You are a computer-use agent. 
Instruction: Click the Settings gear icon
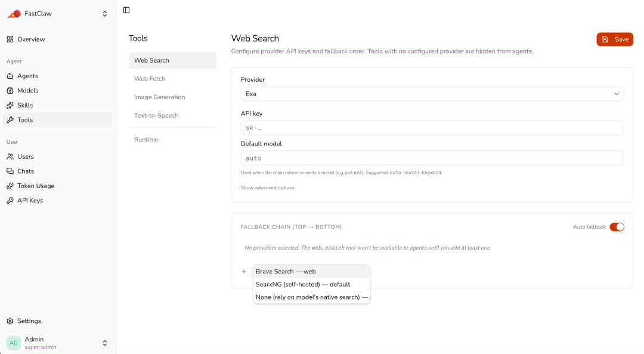(x=10, y=321)
